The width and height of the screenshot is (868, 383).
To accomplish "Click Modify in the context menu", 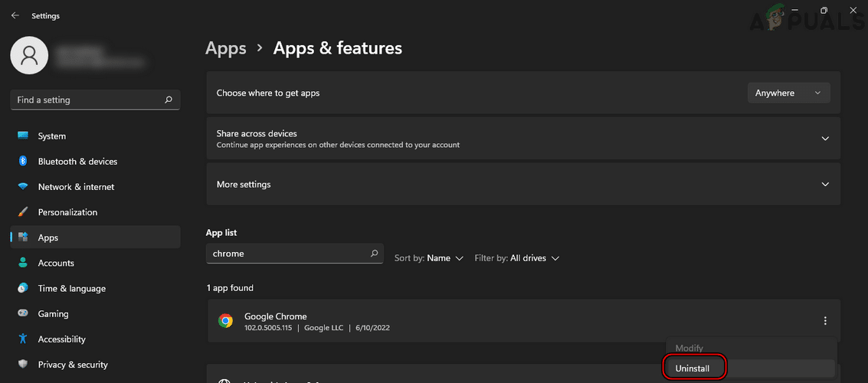I will 689,349.
